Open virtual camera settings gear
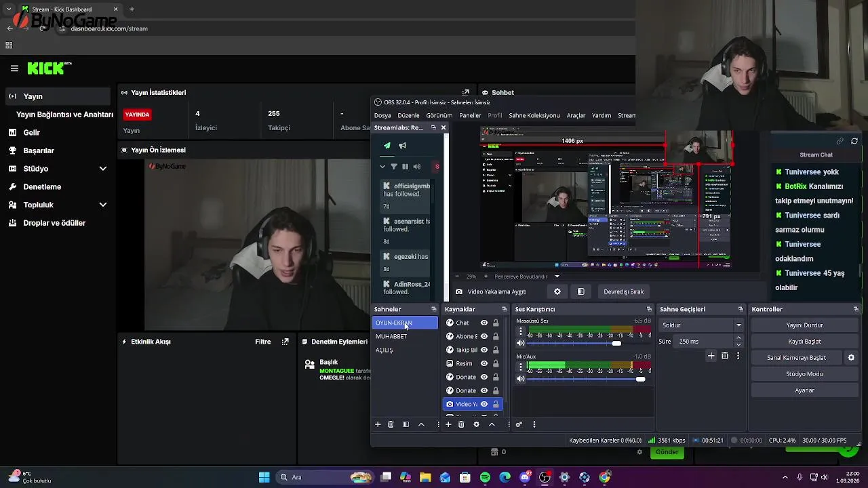The width and height of the screenshot is (868, 488). [x=851, y=358]
